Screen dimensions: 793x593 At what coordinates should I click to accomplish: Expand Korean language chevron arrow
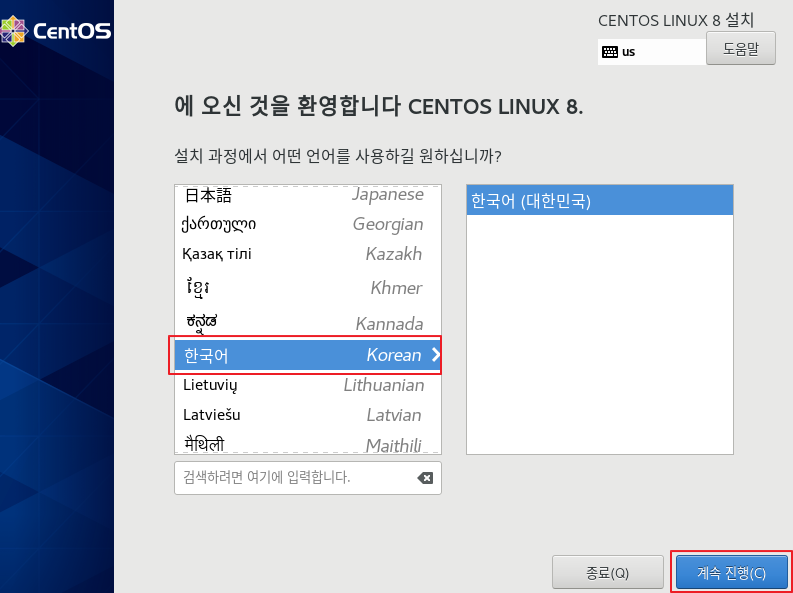pyautogui.click(x=436, y=355)
